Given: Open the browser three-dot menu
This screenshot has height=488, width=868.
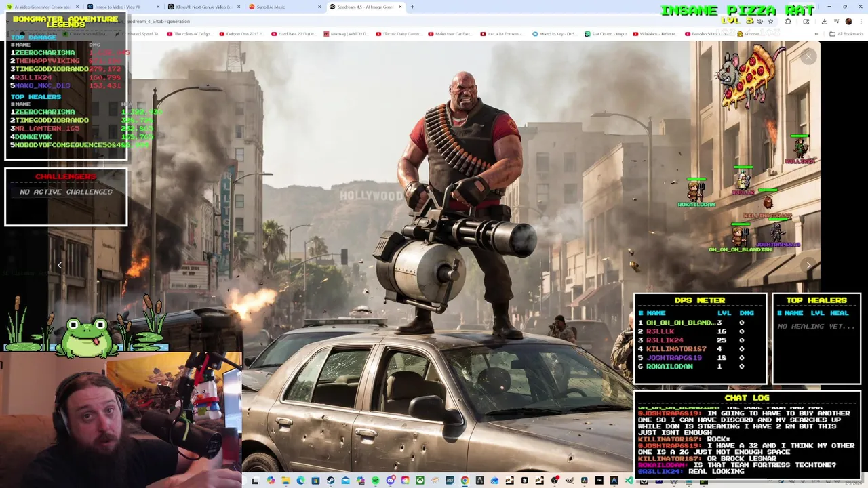Looking at the screenshot, I should [x=861, y=21].
